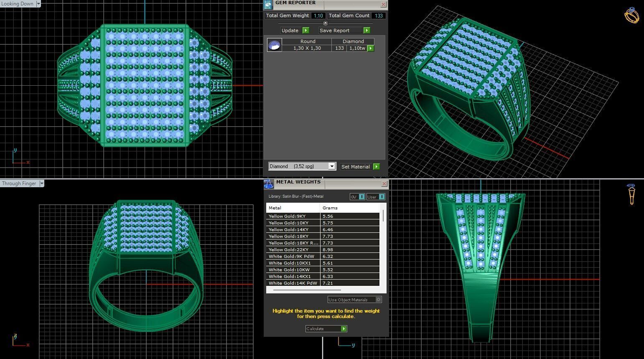
Task: Click the green arrow next to Set Material
Action: coord(377,166)
